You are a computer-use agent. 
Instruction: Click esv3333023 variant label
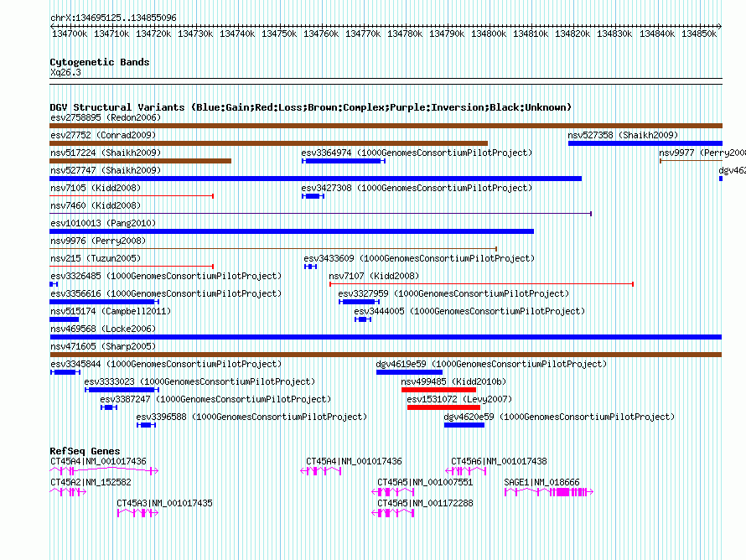(199, 381)
